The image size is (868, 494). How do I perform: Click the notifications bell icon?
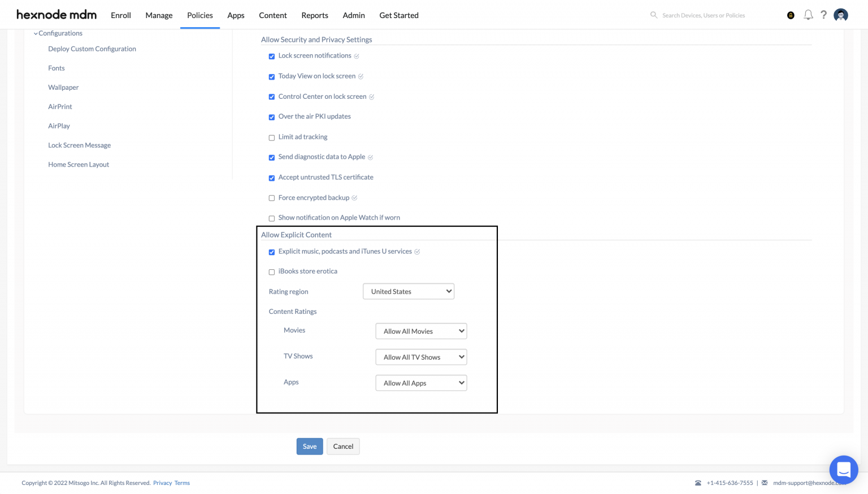(808, 15)
